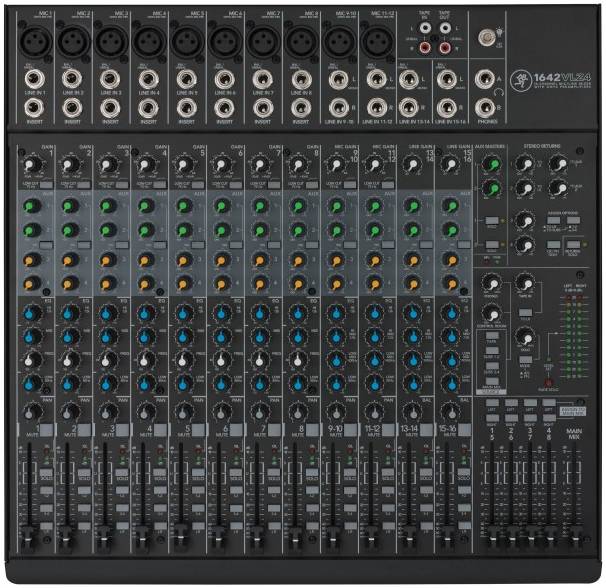This screenshot has height=588, width=606.
Task: Click the channel 7 INSERT jack
Action: [263, 108]
